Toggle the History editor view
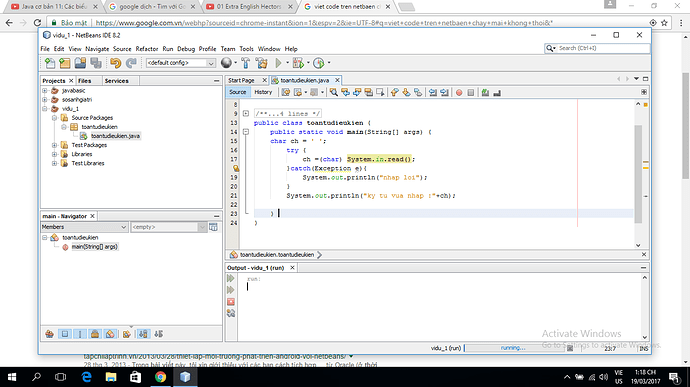This screenshot has height=387, width=690. [263, 92]
